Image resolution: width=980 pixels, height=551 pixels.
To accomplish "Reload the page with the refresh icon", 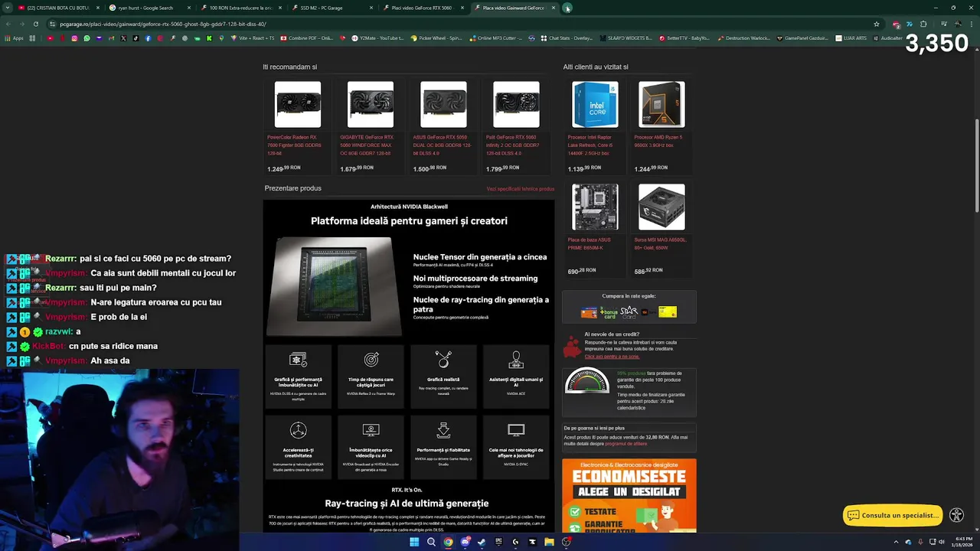I will point(35,24).
